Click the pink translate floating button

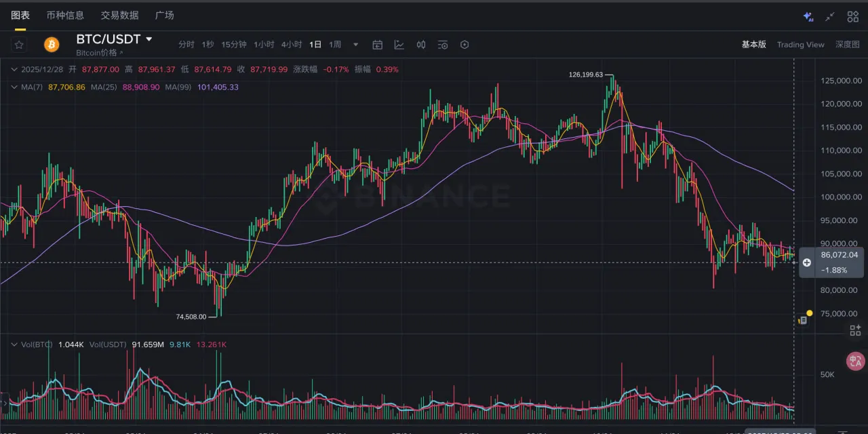point(855,361)
